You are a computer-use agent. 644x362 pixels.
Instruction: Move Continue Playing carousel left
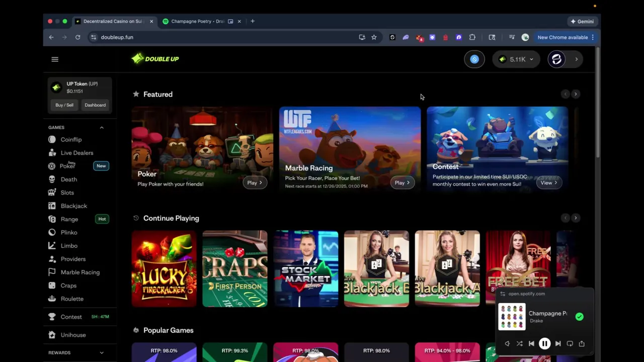click(x=565, y=218)
